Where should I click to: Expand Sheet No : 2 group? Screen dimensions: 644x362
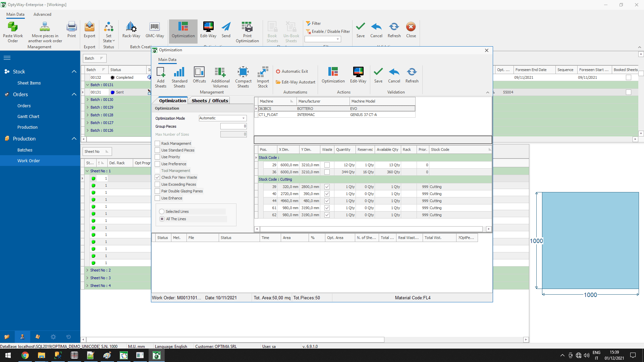(x=88, y=270)
